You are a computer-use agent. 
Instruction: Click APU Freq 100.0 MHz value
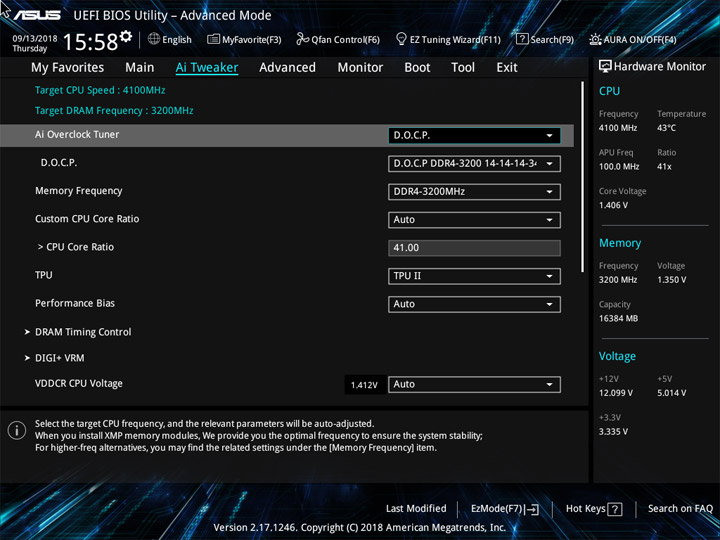tap(619, 167)
